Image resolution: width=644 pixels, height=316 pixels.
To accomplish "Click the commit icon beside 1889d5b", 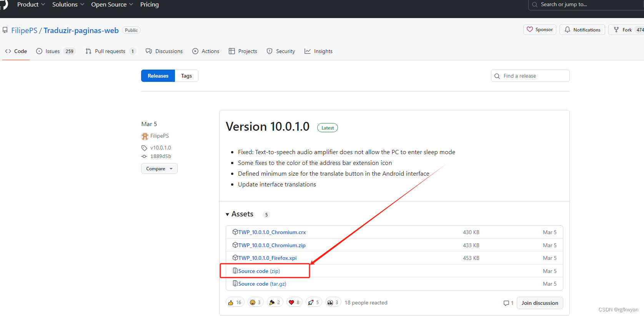I will (144, 156).
